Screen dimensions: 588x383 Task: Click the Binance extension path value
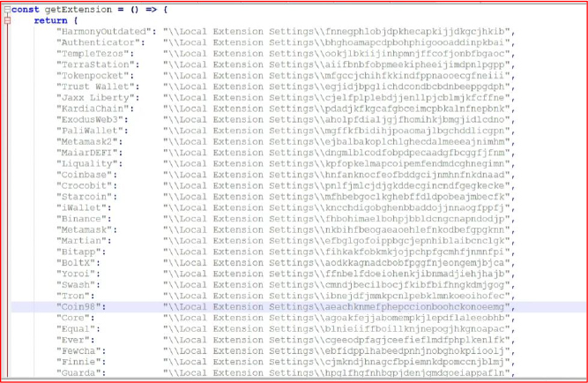(339, 219)
